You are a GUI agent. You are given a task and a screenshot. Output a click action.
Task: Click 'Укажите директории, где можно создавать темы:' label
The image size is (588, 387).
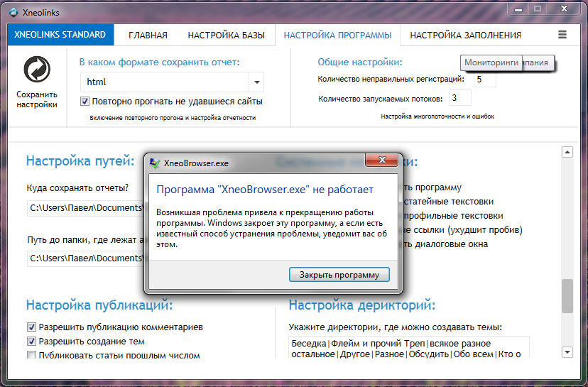[396, 327]
